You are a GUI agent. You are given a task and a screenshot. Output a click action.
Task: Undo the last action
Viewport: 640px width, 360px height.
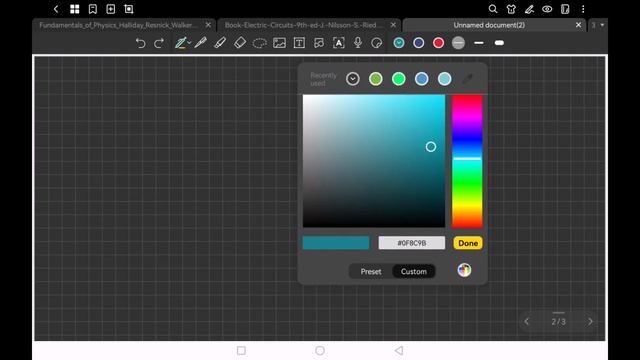140,43
